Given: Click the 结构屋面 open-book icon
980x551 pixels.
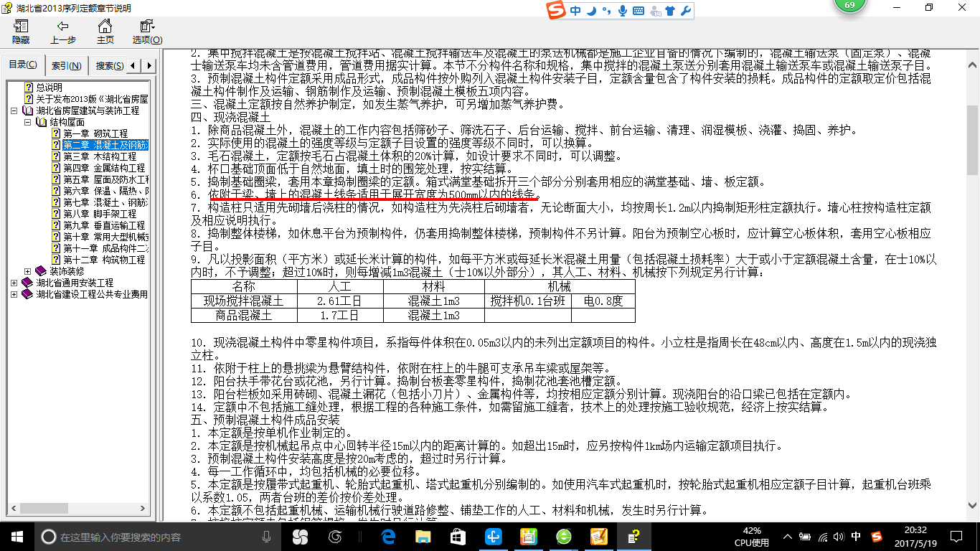Looking at the screenshot, I should pos(41,122).
